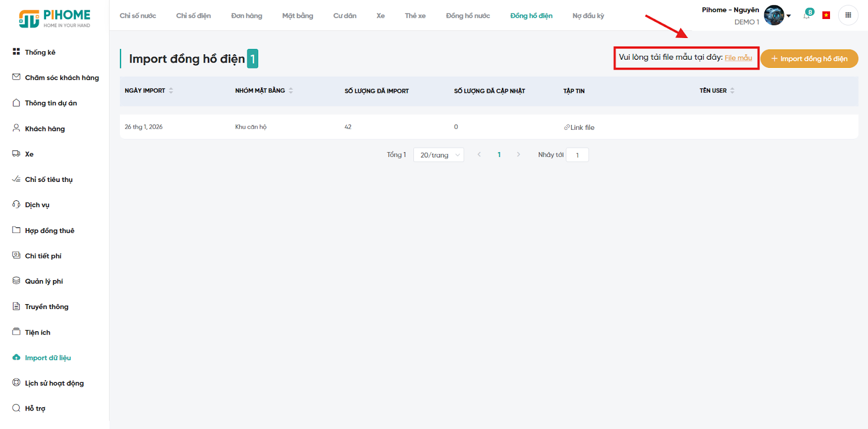Screen dimensions: 868x429
Task: Click the Import đồng hồ điện button
Action: [809, 59]
